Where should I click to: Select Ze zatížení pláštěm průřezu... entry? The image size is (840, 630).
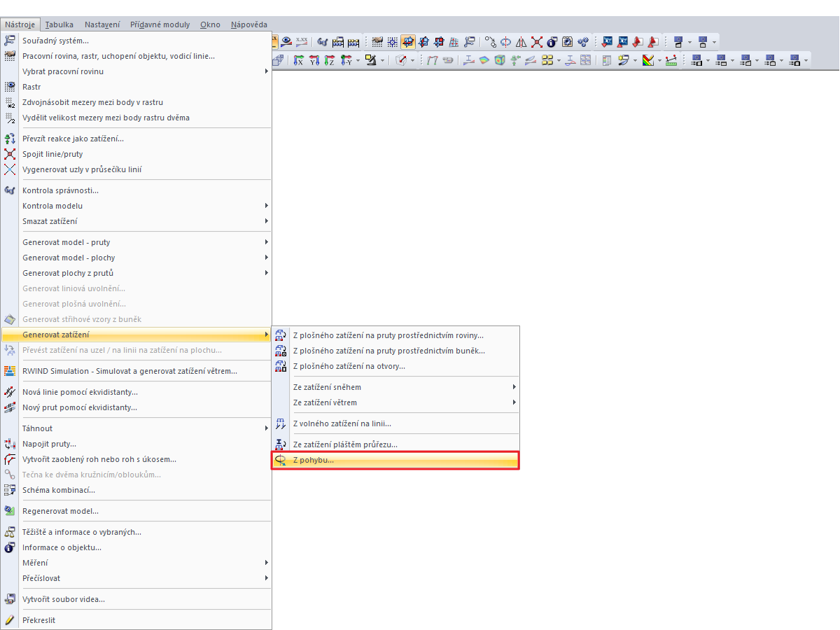tap(395, 444)
